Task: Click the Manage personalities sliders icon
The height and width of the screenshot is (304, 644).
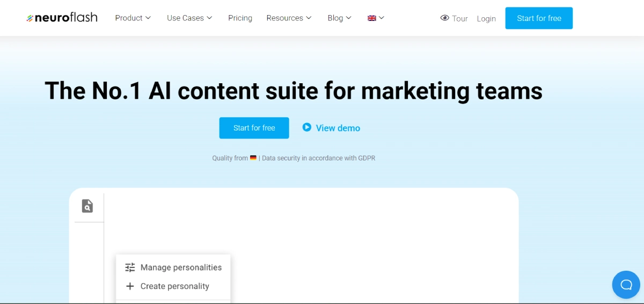Action: pyautogui.click(x=130, y=267)
